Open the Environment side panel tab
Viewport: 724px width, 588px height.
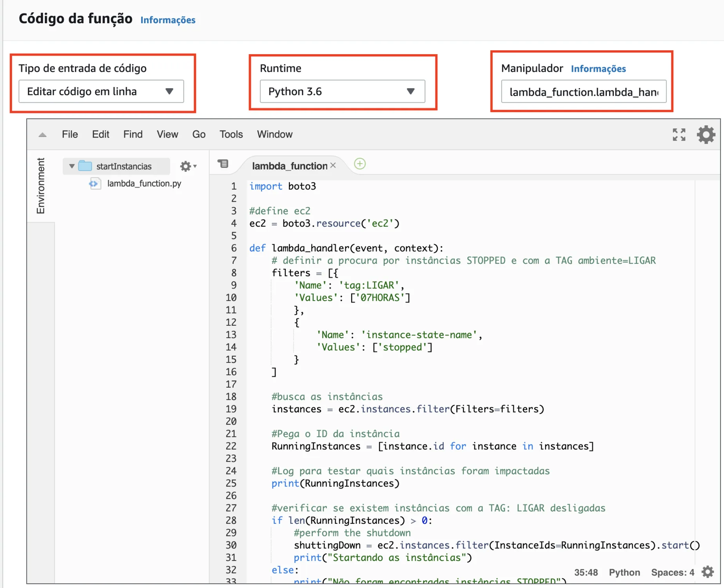click(41, 186)
